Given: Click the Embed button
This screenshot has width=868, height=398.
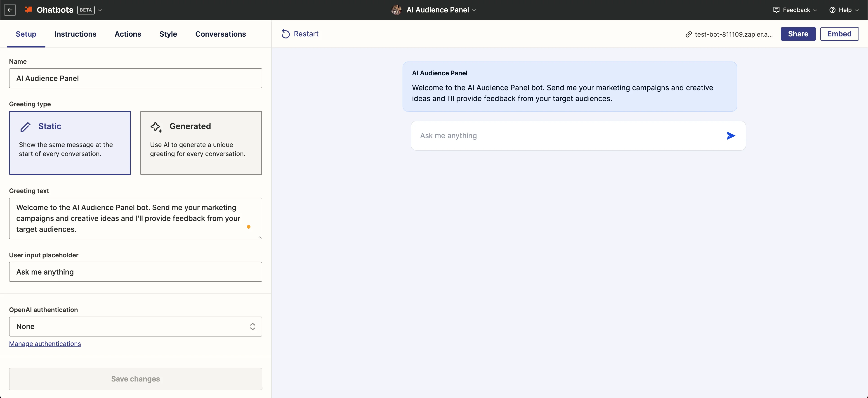Looking at the screenshot, I should click(x=839, y=34).
